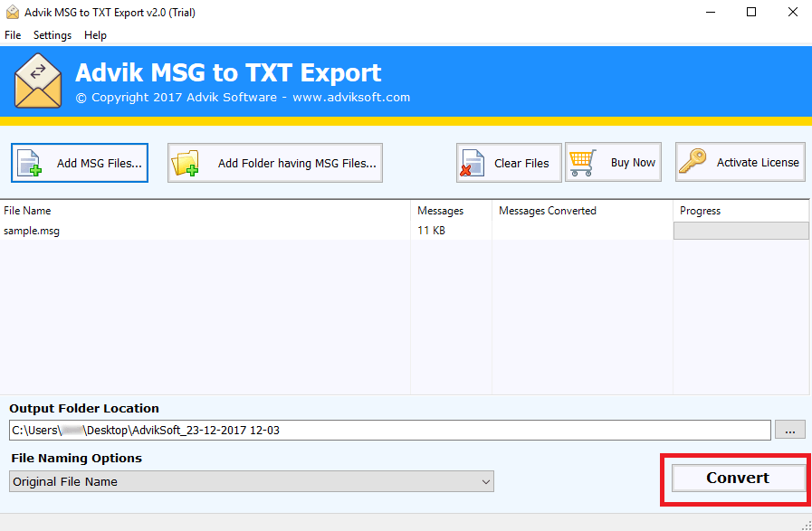Viewport: 812px width, 531px height.
Task: Open the Help menu
Action: (x=95, y=35)
